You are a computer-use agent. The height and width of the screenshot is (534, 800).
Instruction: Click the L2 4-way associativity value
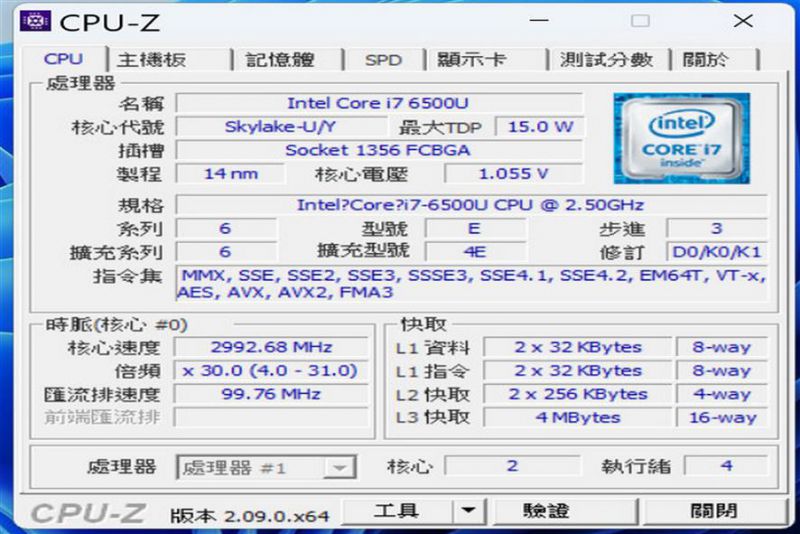click(x=722, y=394)
